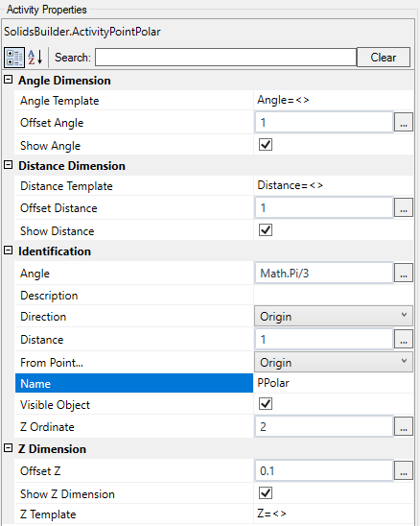
Task: Open the Direction dropdown
Action: (x=334, y=316)
